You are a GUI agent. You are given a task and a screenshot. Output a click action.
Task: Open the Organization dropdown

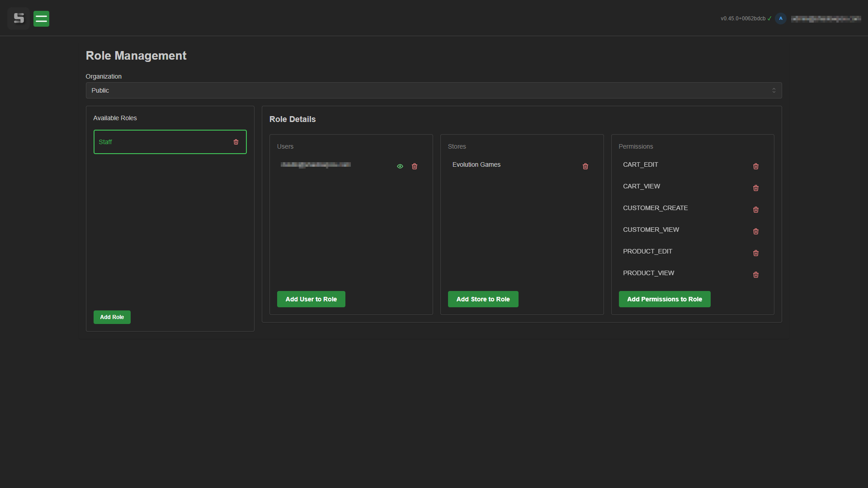[x=434, y=90]
